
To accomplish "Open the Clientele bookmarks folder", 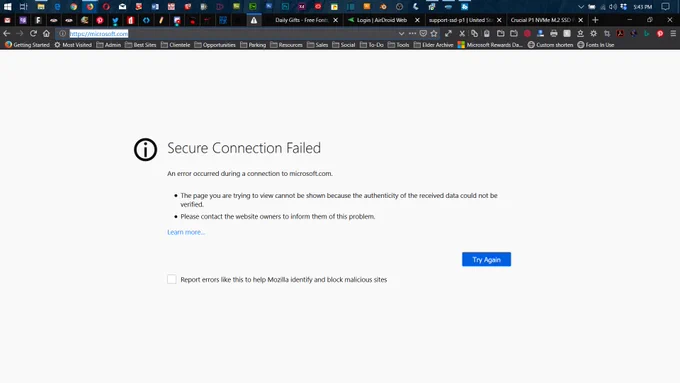I will tap(175, 45).
